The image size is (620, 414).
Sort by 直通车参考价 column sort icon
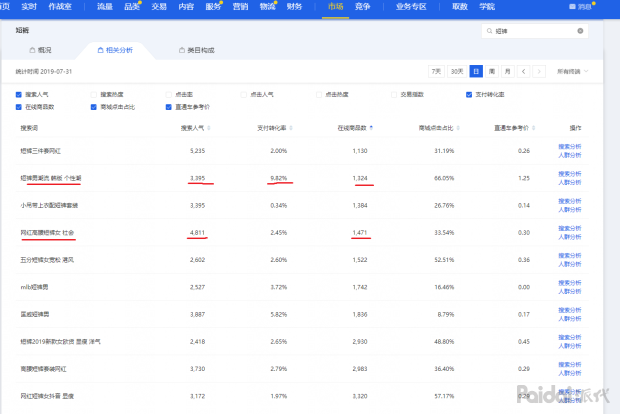532,129
